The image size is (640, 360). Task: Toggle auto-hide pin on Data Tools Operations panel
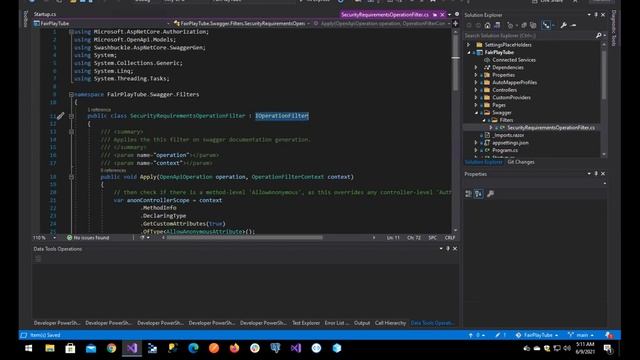448,249
